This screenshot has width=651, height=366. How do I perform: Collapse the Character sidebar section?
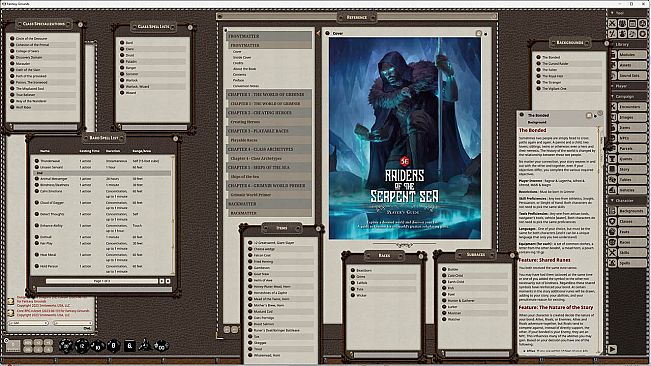tap(612, 200)
